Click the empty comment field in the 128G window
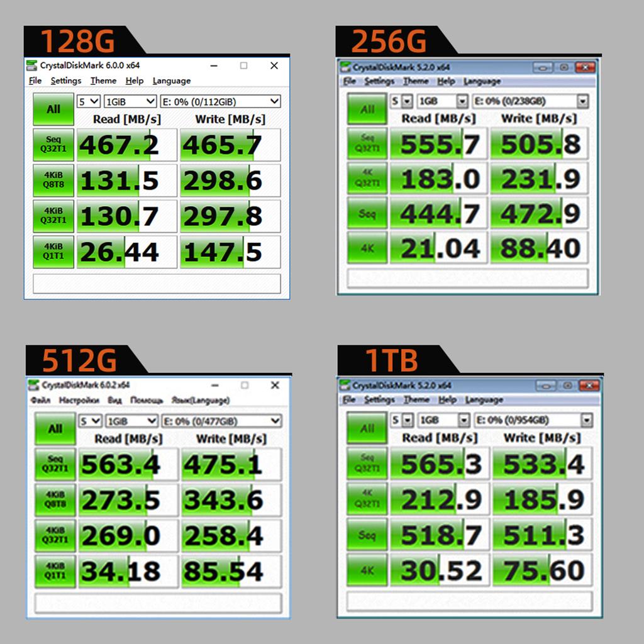Image resolution: width=644 pixels, height=644 pixels. point(157,284)
